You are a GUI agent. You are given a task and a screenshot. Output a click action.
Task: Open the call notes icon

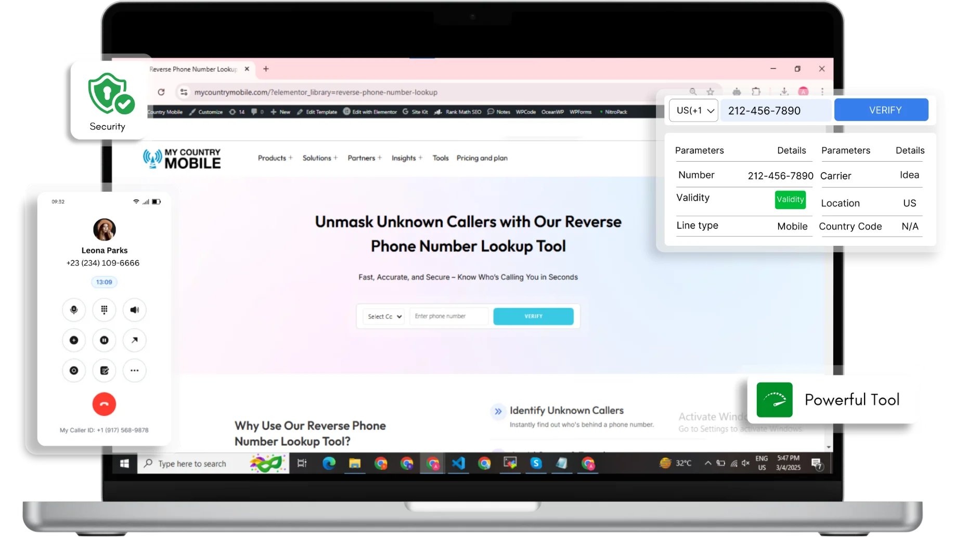(x=104, y=371)
